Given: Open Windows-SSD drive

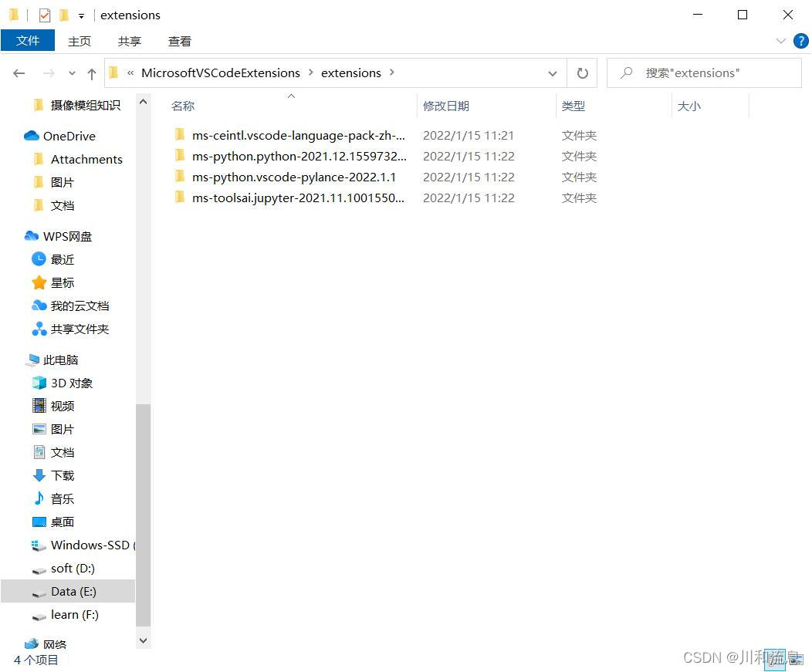Looking at the screenshot, I should (92, 545).
